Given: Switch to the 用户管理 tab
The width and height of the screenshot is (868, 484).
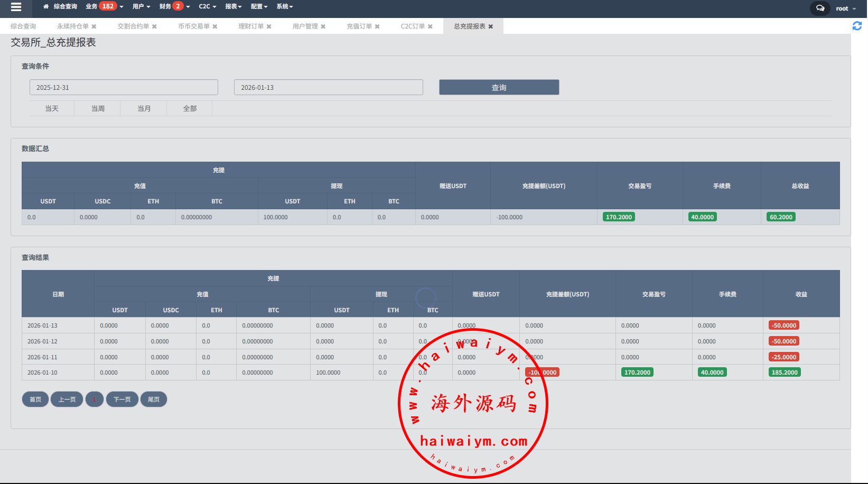Looking at the screenshot, I should pyautogui.click(x=305, y=26).
